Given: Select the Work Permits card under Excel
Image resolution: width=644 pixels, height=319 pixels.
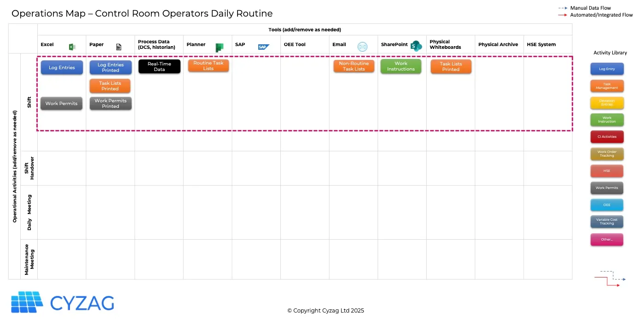Looking at the screenshot, I should pyautogui.click(x=62, y=103).
